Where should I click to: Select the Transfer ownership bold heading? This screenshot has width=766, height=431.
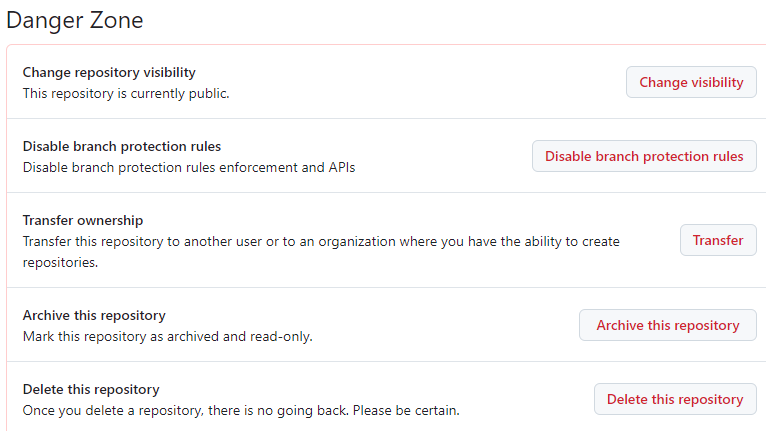[83, 220]
